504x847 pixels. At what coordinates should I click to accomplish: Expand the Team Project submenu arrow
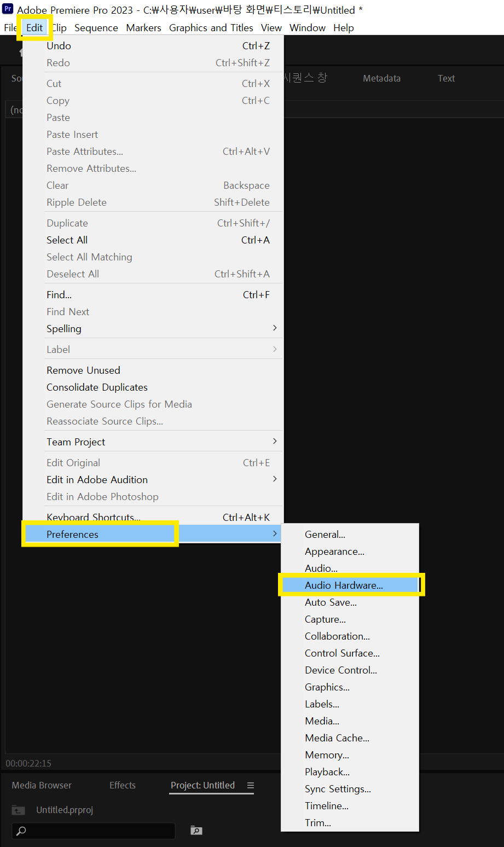[x=275, y=441]
